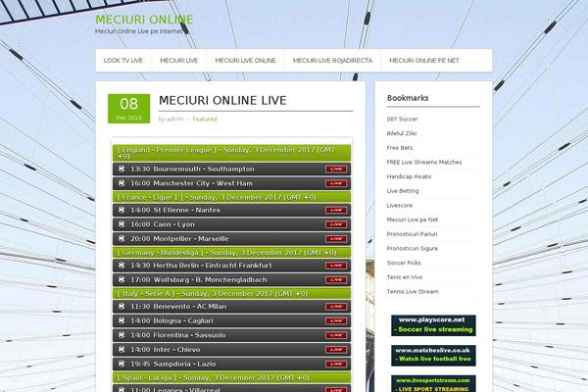Screen dimensions: 588x392
Task: Click the soccer ball icon beside St Etienne - Nantes
Action: pyautogui.click(x=122, y=210)
